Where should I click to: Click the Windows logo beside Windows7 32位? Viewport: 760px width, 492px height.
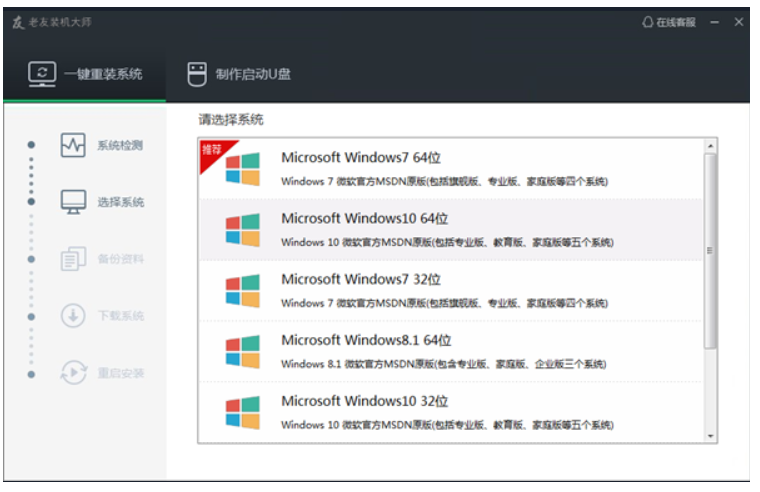(242, 291)
